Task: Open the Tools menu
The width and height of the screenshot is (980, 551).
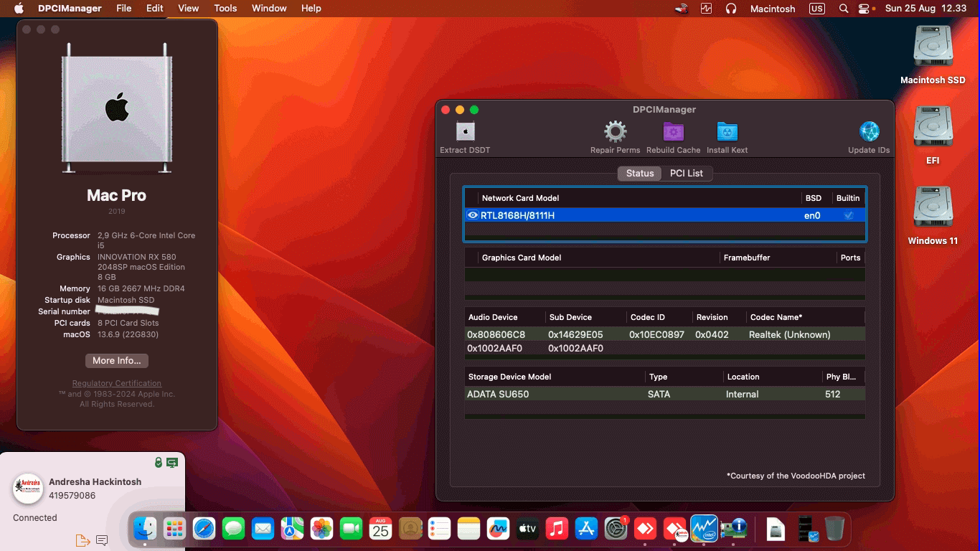Action: click(x=225, y=9)
